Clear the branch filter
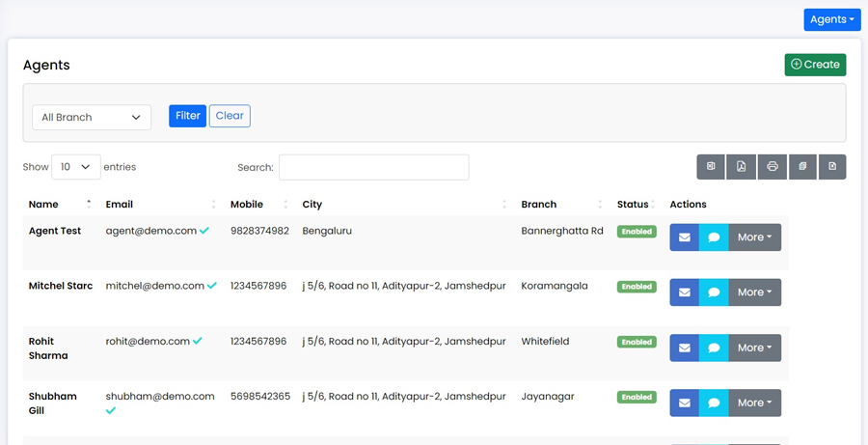 point(230,116)
